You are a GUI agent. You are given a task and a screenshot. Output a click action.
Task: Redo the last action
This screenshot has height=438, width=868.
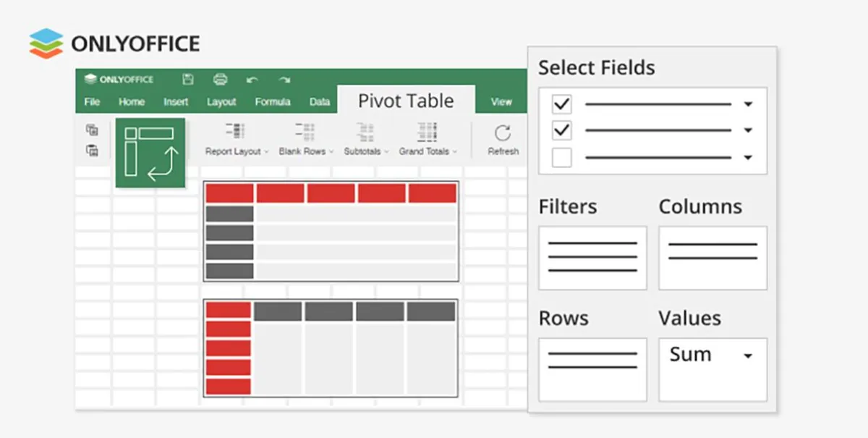[x=285, y=80]
